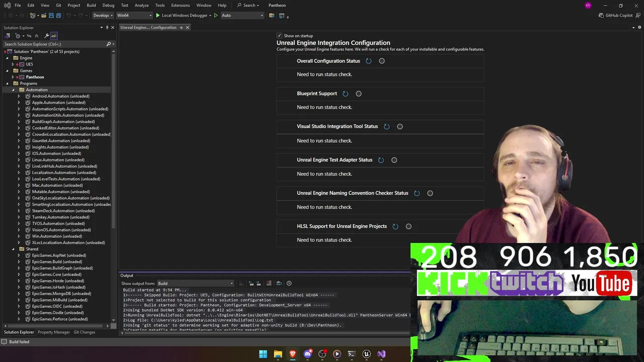This screenshot has height=362, width=644.
Task: Click Preview Selected Items icon
Action: click(54, 36)
